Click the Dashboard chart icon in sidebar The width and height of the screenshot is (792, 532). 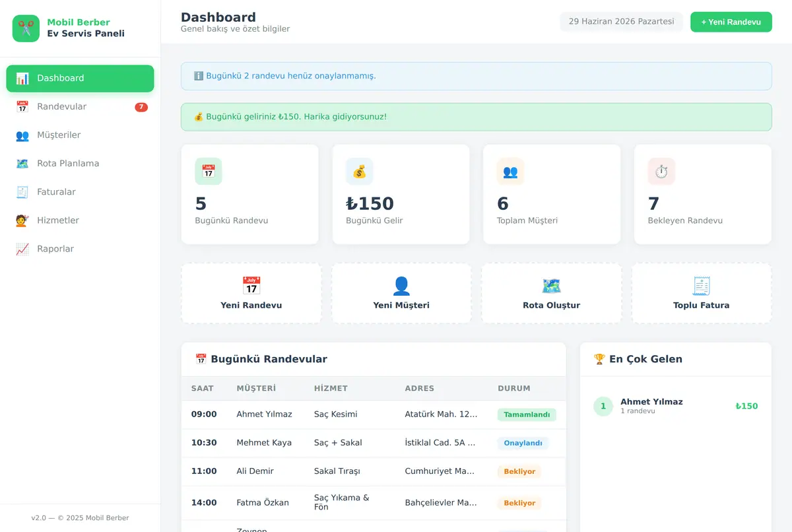[22, 79]
